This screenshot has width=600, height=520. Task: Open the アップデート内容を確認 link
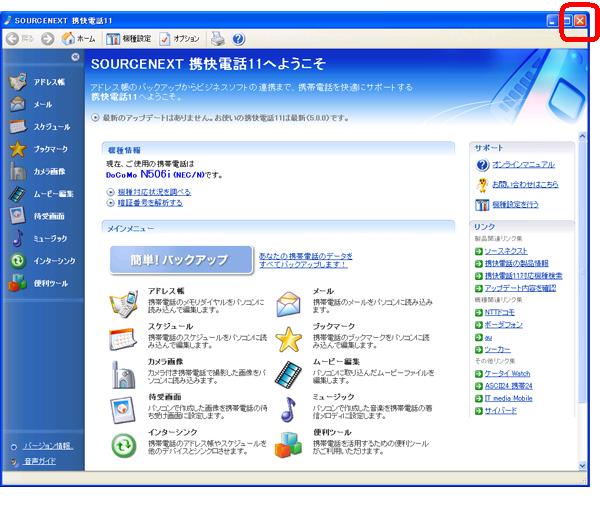coord(520,288)
